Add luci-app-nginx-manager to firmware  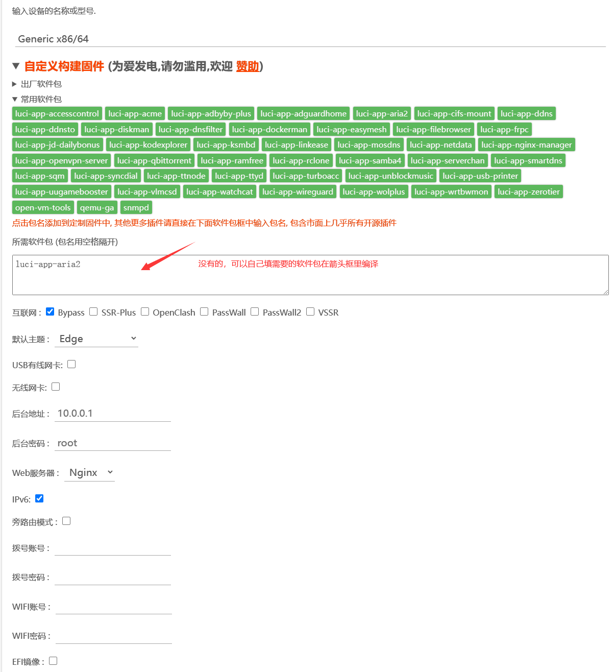[x=527, y=145]
